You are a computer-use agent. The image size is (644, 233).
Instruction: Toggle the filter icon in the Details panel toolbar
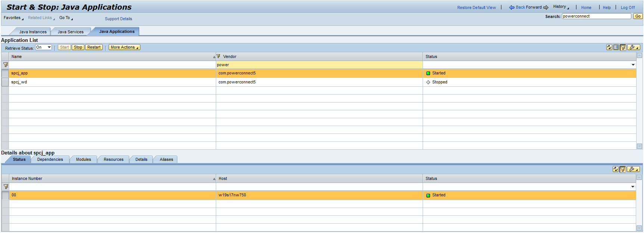tap(622, 169)
